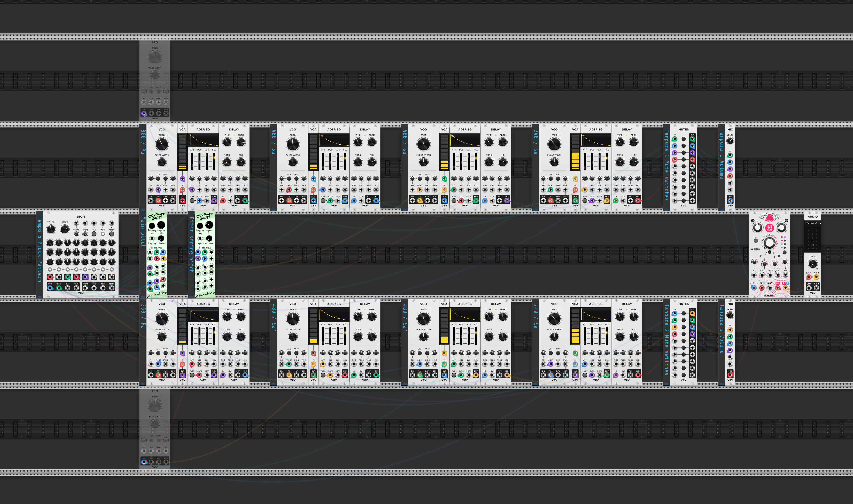
Task: Click LEVEL knob on Tanpura 1 Volume MIX
Action: point(730,141)
